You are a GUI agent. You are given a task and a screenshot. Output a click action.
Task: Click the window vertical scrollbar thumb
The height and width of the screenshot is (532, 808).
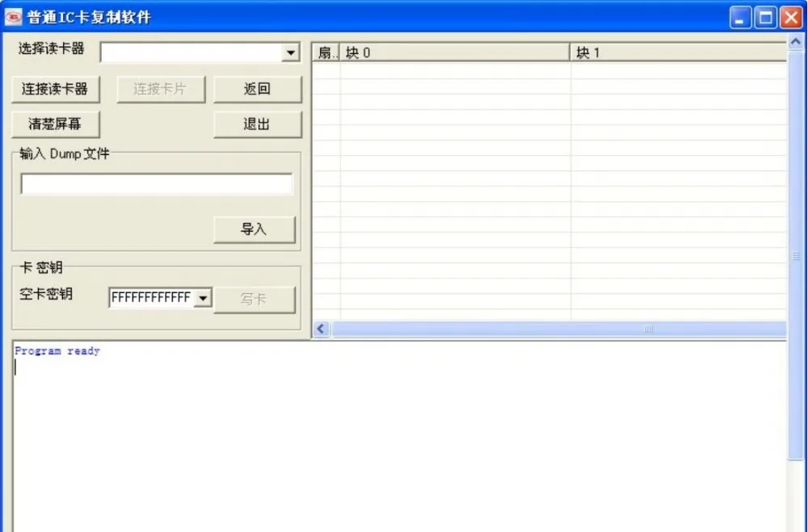pos(796,254)
